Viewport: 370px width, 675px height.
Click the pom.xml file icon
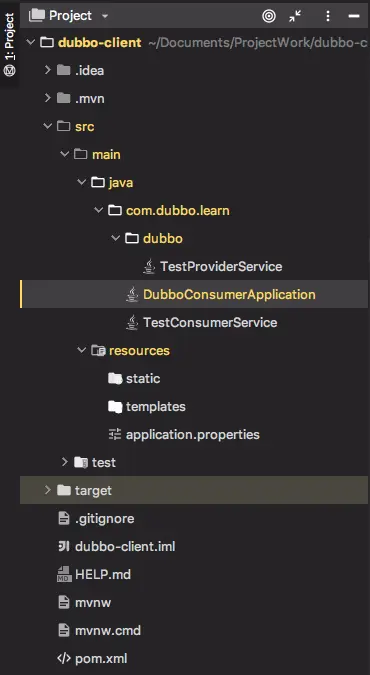pyautogui.click(x=63, y=658)
